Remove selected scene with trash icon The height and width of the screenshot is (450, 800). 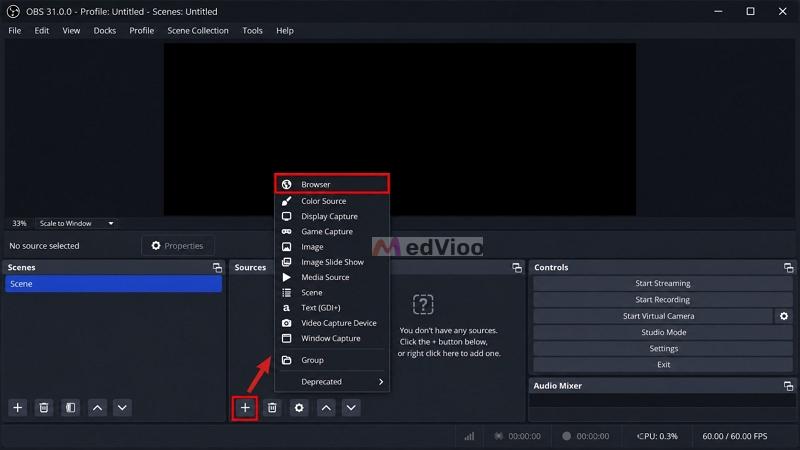(x=44, y=407)
